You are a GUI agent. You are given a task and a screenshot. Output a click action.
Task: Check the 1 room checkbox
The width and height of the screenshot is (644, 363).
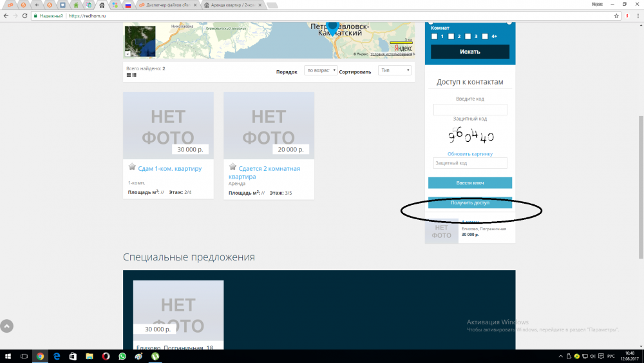pyautogui.click(x=435, y=36)
